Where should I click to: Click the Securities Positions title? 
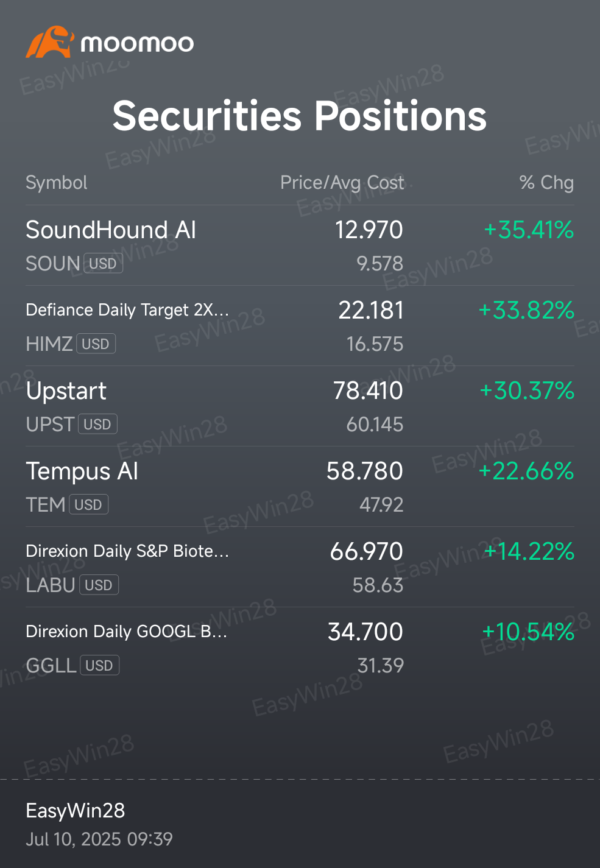[300, 116]
